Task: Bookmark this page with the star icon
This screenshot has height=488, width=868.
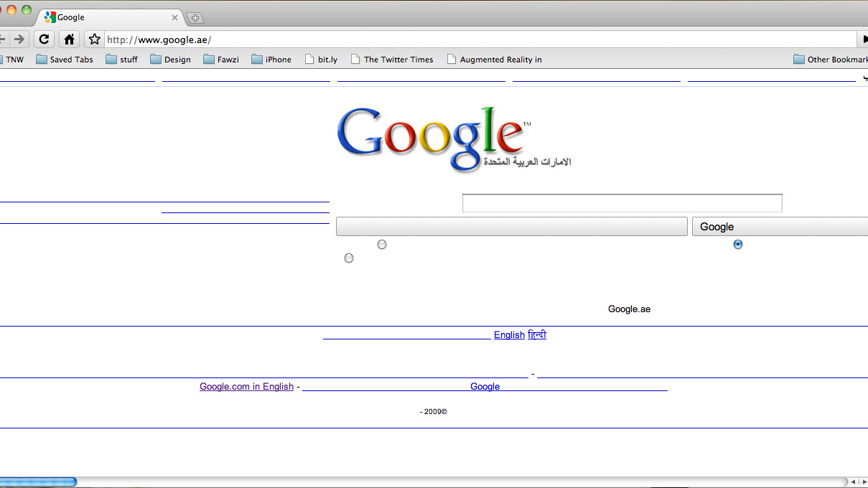Action: point(94,39)
